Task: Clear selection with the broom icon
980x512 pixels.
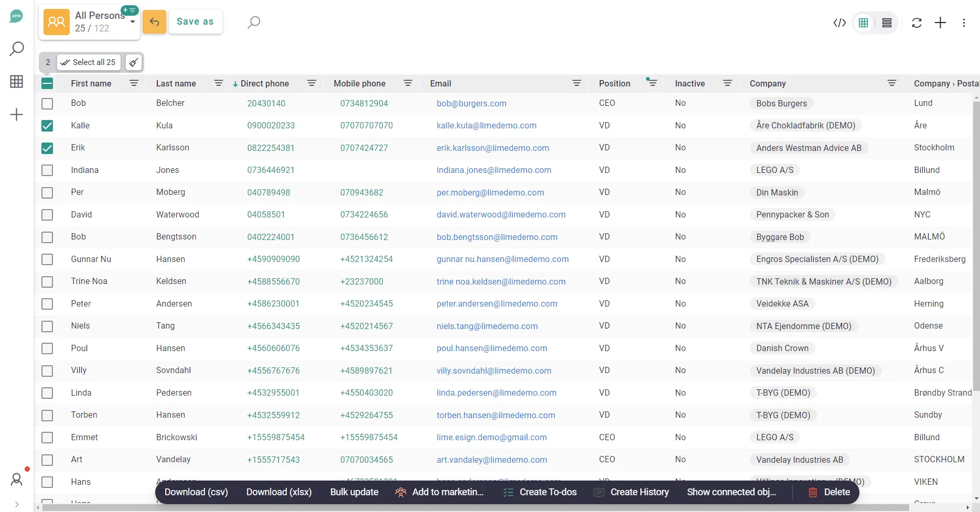Action: [x=134, y=62]
